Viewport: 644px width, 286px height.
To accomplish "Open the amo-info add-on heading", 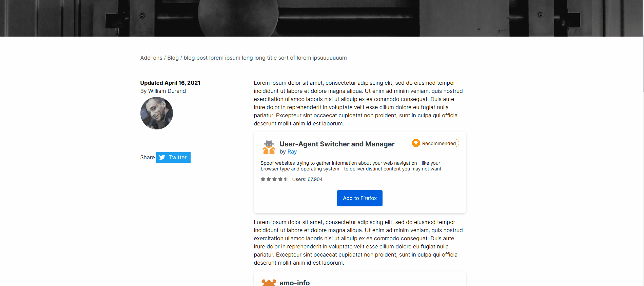I will coord(294,283).
